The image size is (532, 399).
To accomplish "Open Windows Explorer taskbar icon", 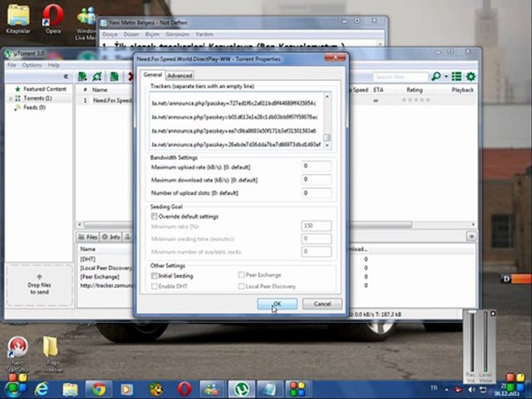I will 70,389.
